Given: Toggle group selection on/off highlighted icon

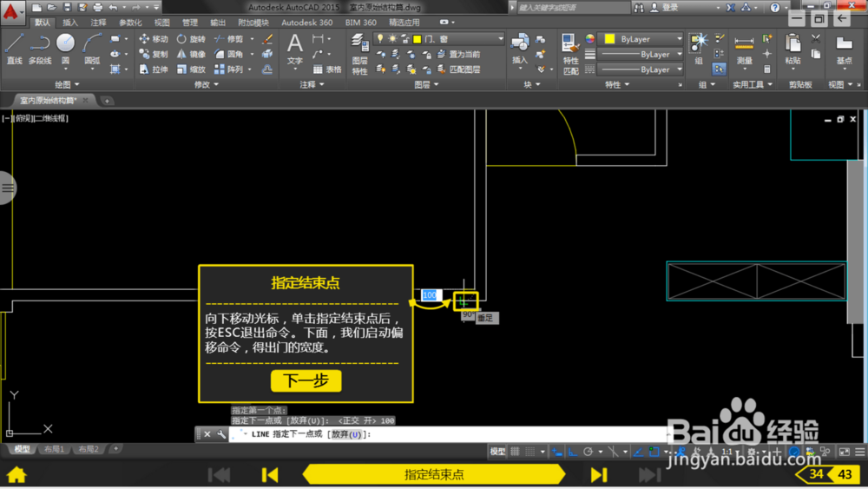Looking at the screenshot, I should click(719, 69).
